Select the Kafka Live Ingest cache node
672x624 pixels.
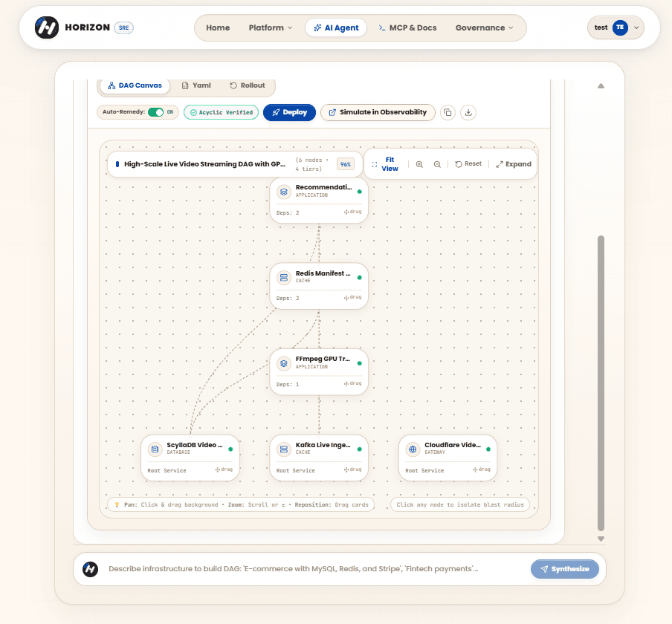[319, 458]
